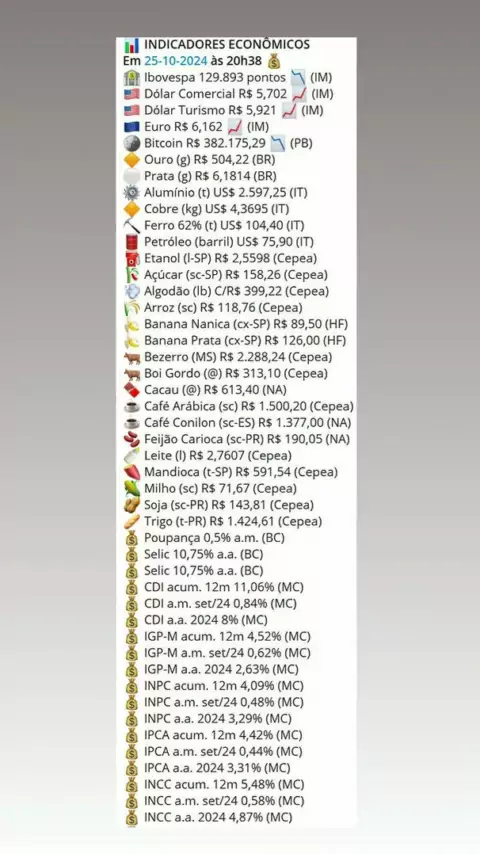This screenshot has height=854, width=480.
Task: Click the corn icon beside Milho
Action: click(131, 489)
